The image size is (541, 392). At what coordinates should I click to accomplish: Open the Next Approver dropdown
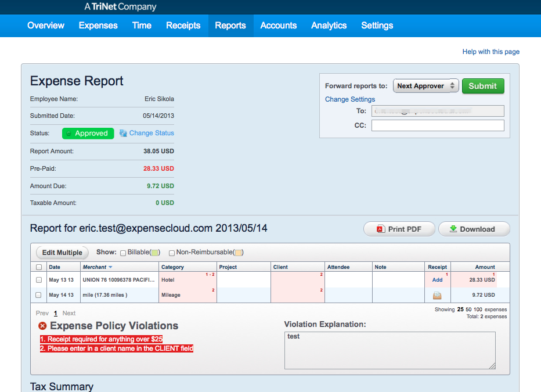point(425,85)
